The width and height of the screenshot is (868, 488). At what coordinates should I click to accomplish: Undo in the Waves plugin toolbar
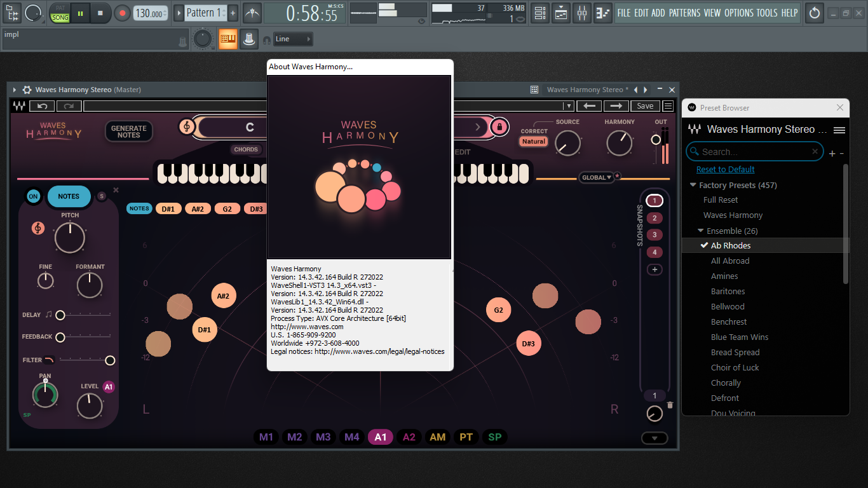(42, 106)
